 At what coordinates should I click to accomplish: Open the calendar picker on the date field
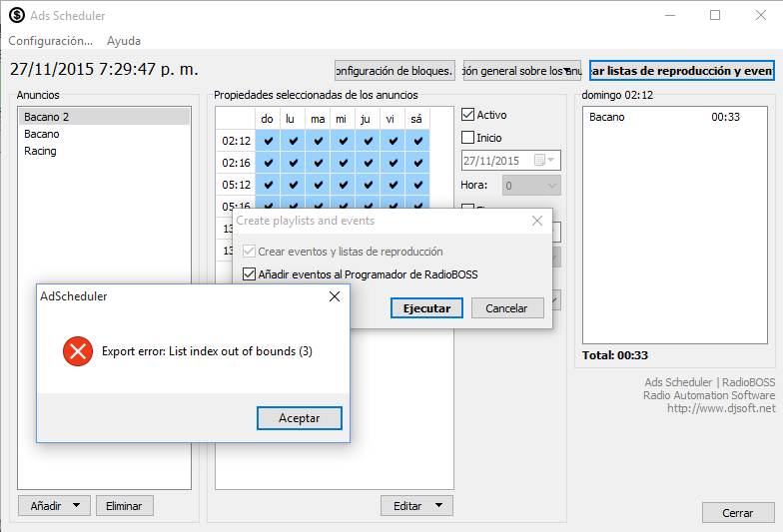click(x=540, y=161)
